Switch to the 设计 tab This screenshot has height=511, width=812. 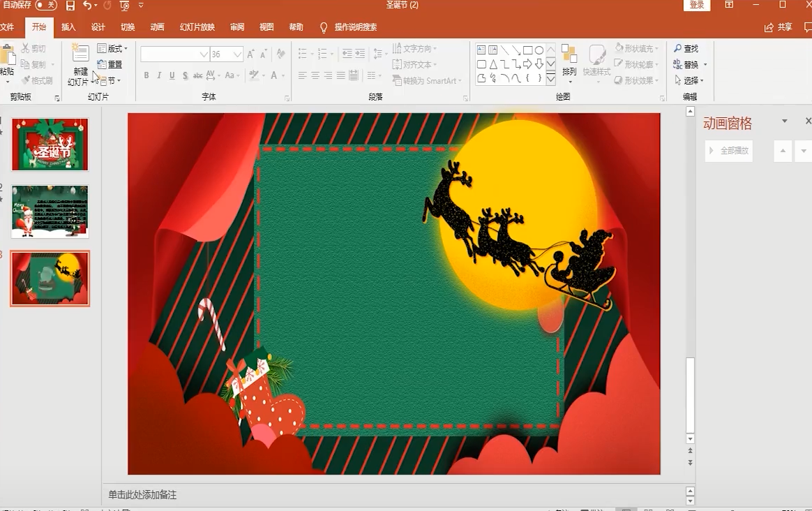pos(98,27)
